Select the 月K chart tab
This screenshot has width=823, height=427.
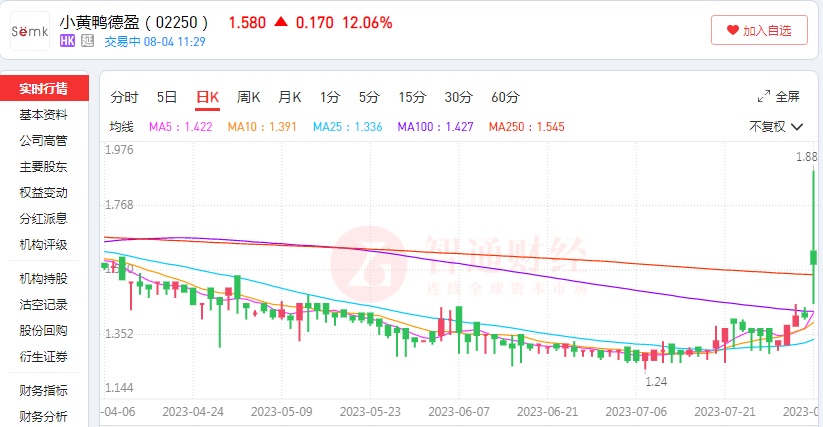coord(290,97)
